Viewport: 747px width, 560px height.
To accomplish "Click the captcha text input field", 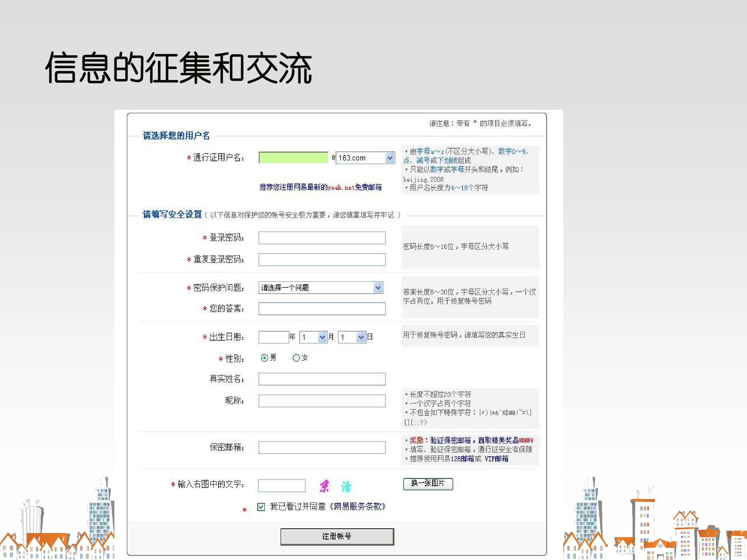I will click(x=281, y=486).
